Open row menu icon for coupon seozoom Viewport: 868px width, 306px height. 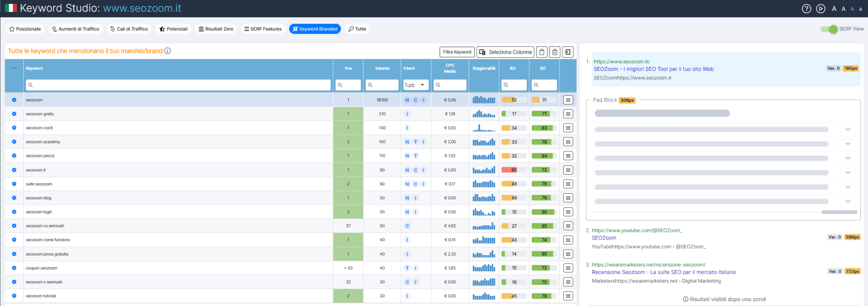tap(568, 268)
